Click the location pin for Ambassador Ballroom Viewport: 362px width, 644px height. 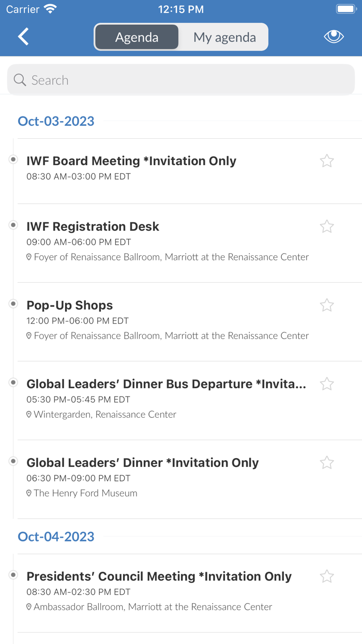point(29,607)
